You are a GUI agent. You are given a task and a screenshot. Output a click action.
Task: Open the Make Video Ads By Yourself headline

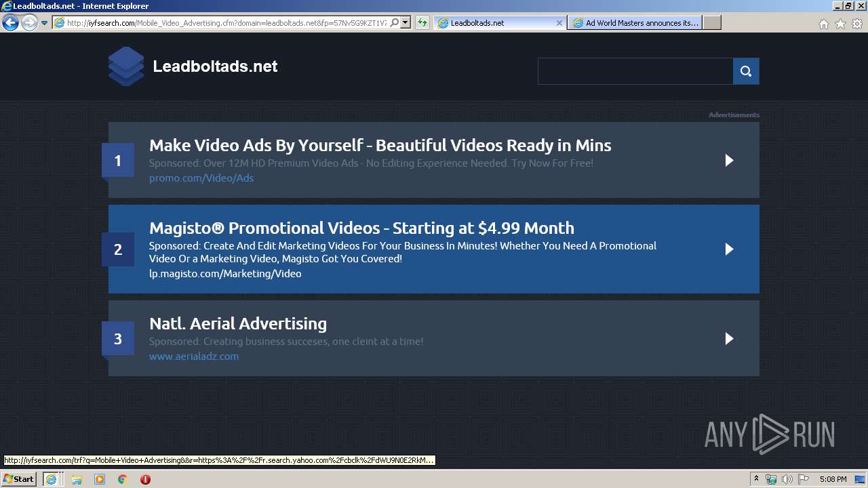[380, 145]
